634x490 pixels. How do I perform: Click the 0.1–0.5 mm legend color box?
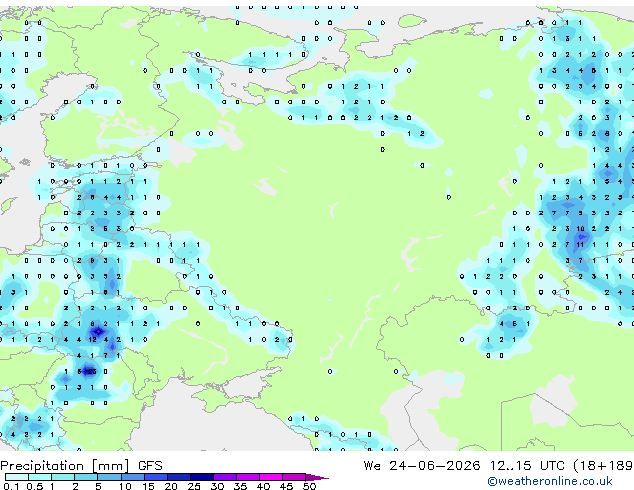coord(17,477)
